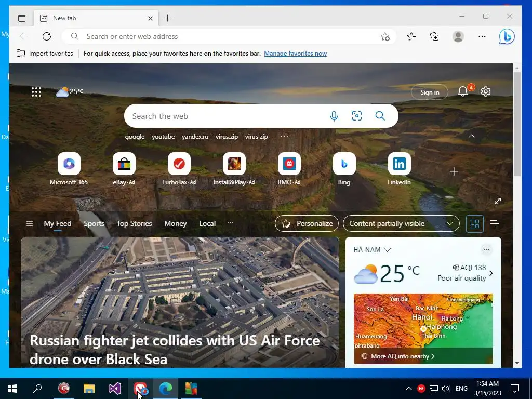The image size is (532, 399).
Task: Click Manage favorites now link
Action: pos(295,54)
